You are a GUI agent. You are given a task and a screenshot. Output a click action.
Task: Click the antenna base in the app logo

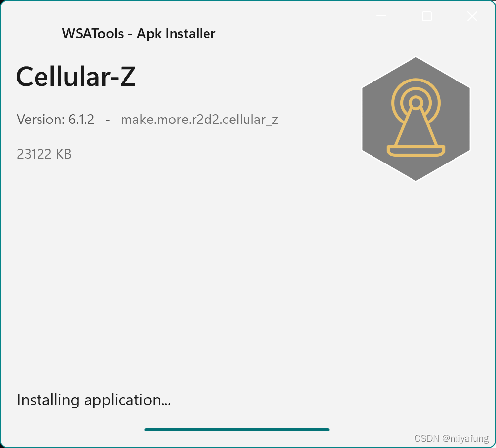pos(415,151)
